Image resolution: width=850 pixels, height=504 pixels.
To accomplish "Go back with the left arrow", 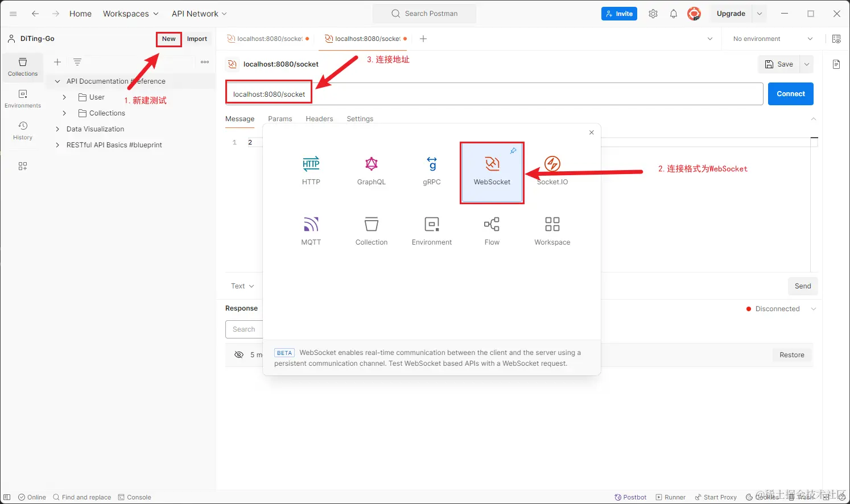I will (x=35, y=14).
